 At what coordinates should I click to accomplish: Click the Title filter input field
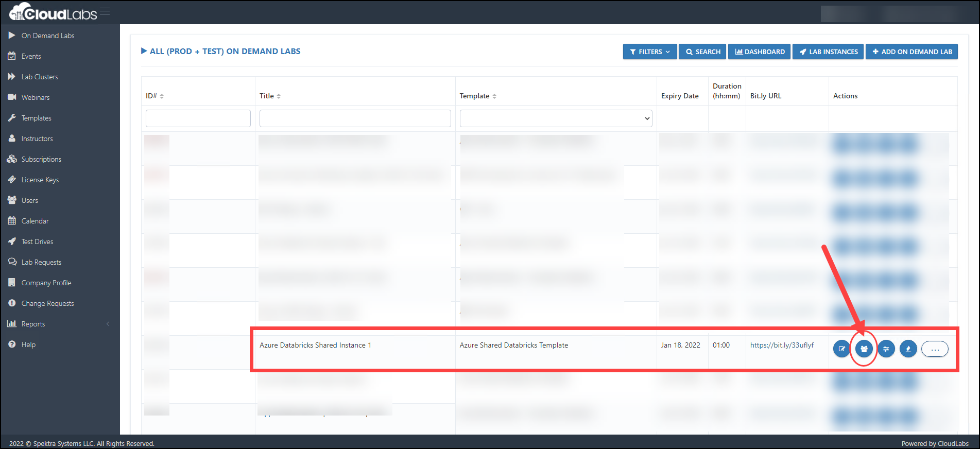tap(355, 118)
